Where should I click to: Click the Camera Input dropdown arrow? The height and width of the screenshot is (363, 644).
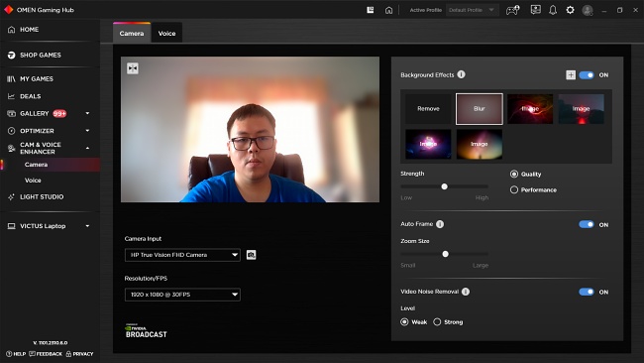point(235,255)
